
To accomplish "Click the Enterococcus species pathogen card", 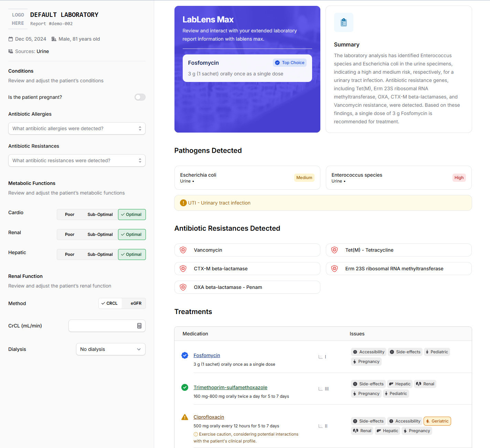I will 399,178.
